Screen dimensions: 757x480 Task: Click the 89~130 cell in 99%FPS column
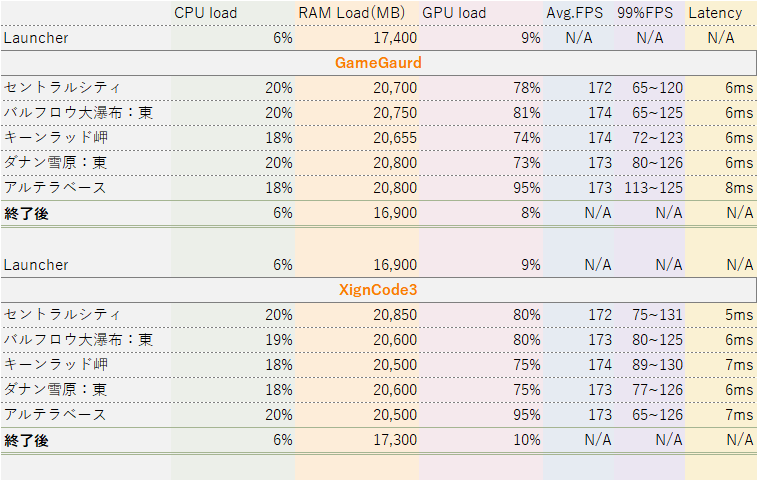657,365
